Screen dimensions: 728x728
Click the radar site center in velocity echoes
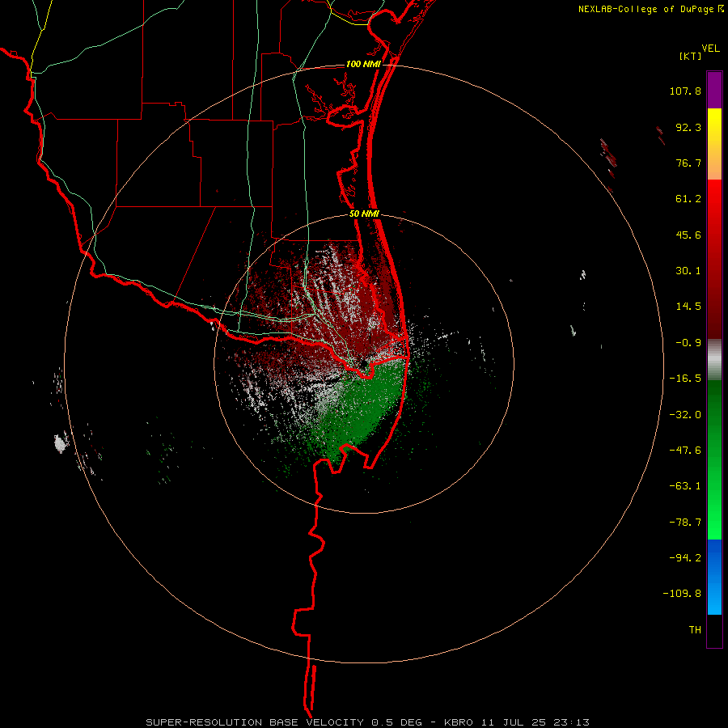coord(362,363)
